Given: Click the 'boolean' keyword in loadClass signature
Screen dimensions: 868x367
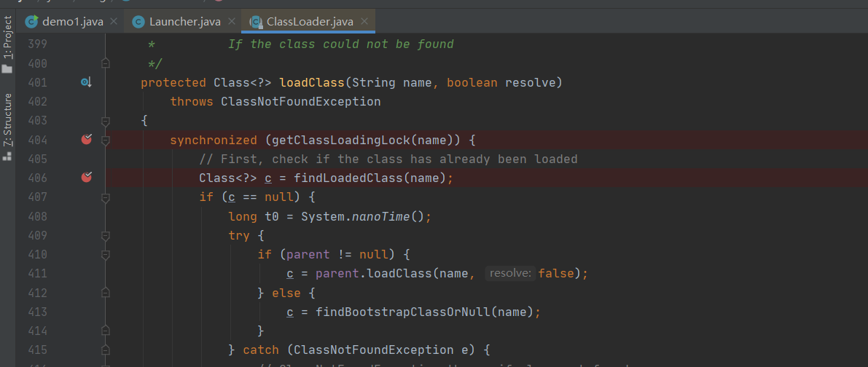Looking at the screenshot, I should pyautogui.click(x=472, y=83).
